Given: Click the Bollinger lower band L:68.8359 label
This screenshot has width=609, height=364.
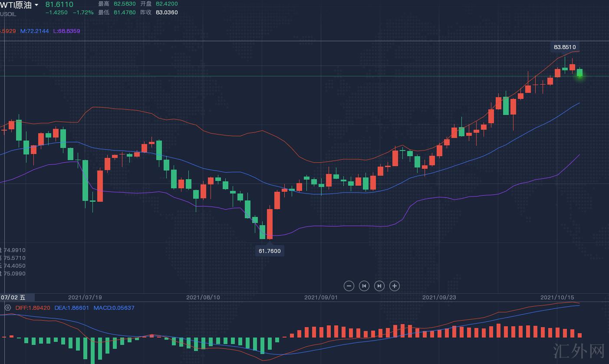Looking at the screenshot, I should (x=66, y=31).
